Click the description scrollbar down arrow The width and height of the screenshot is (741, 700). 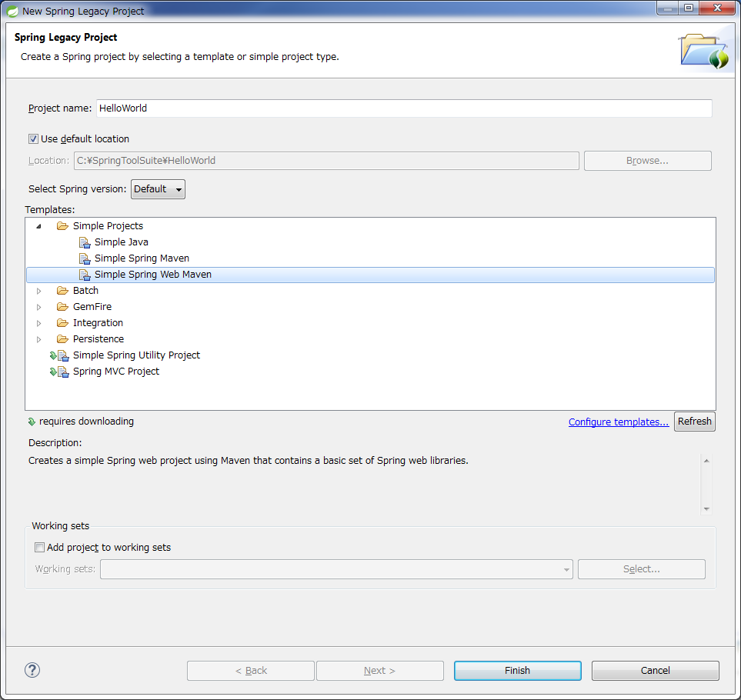[x=706, y=508]
